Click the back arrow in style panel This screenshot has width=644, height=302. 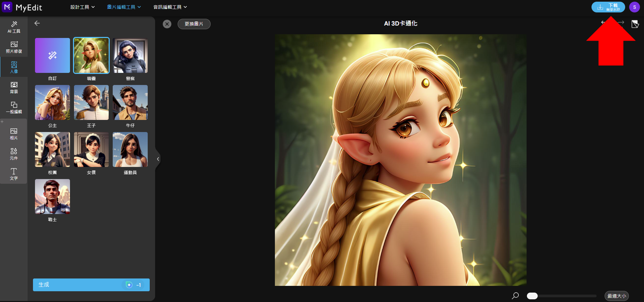pos(37,23)
